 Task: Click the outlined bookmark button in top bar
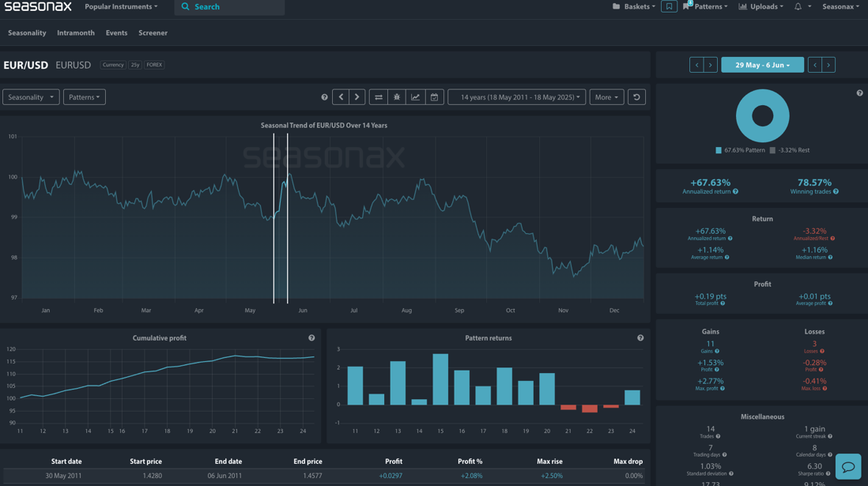tap(669, 6)
